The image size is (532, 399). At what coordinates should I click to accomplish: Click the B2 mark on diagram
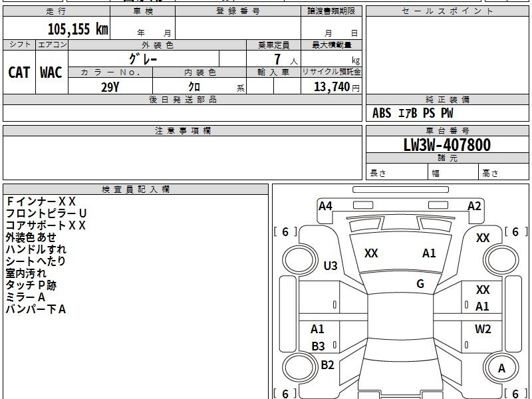(327, 364)
